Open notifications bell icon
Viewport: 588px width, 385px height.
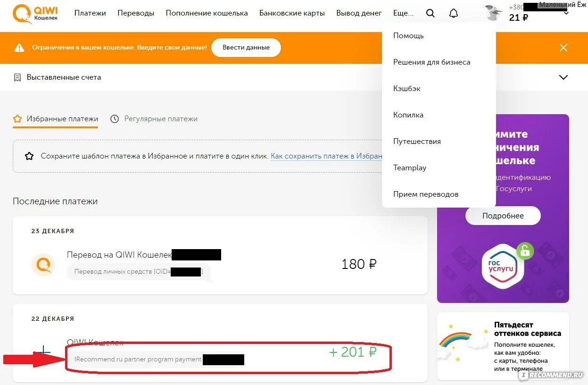coord(454,13)
